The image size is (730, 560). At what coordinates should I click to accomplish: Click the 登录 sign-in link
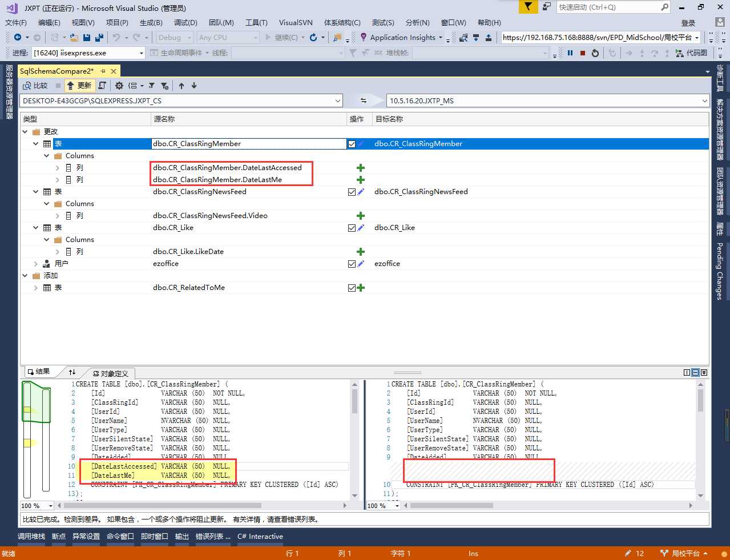(688, 23)
